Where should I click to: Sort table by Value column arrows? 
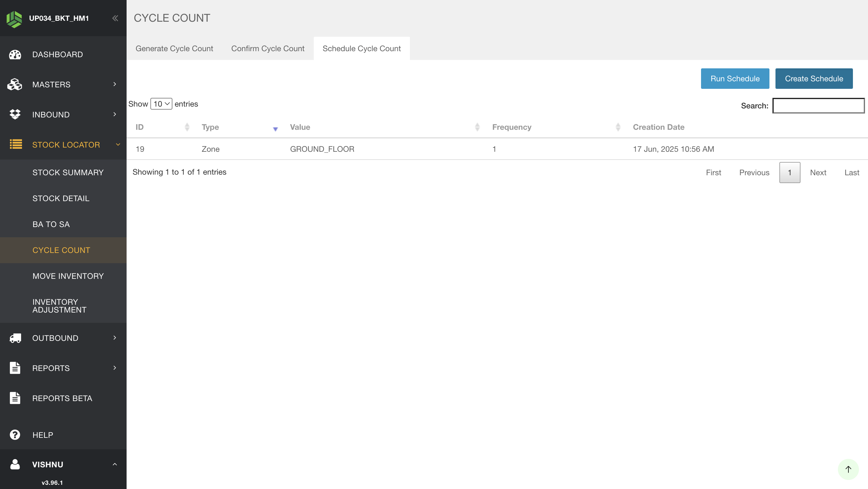click(477, 127)
